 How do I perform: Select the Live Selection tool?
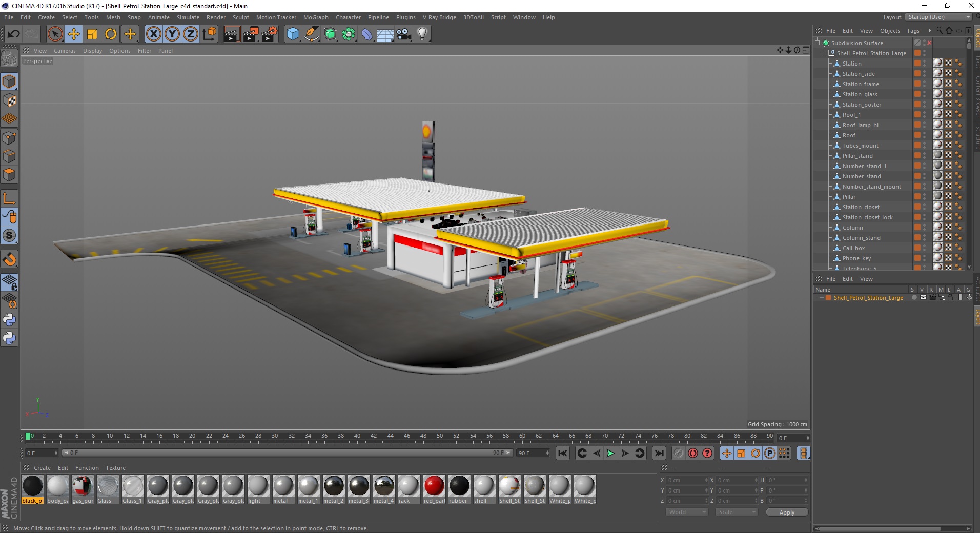[55, 34]
